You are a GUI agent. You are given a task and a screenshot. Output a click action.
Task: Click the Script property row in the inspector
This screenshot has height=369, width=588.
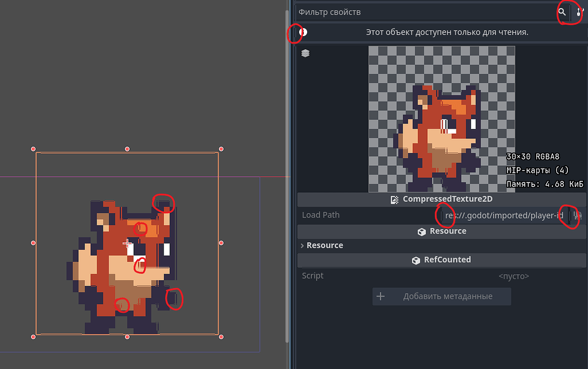(x=313, y=275)
